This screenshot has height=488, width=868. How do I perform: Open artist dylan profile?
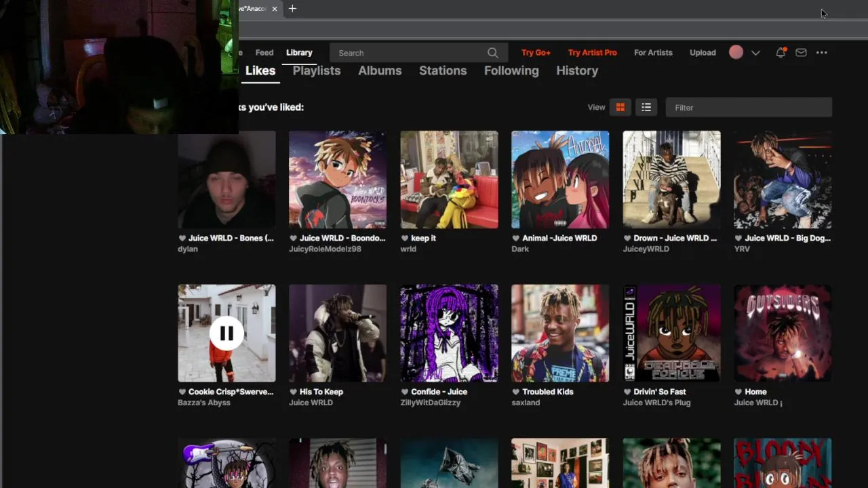[188, 249]
